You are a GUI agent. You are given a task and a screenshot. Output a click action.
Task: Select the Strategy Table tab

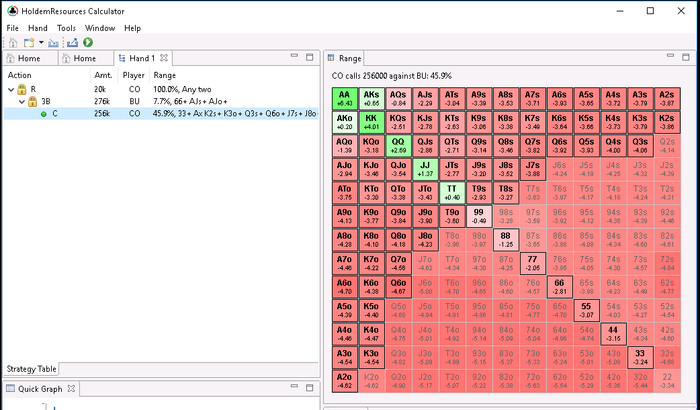tap(31, 369)
